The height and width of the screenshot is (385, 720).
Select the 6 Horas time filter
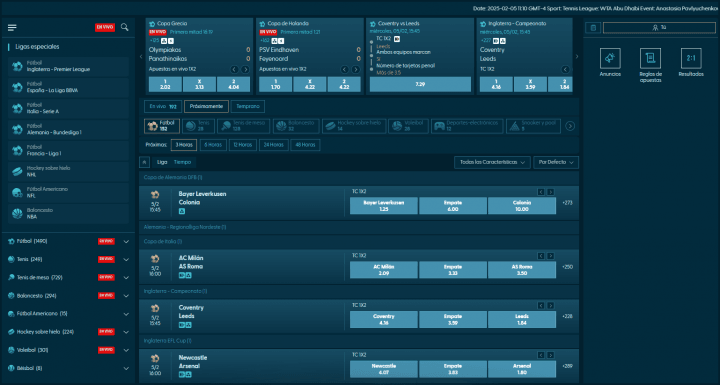pos(213,145)
